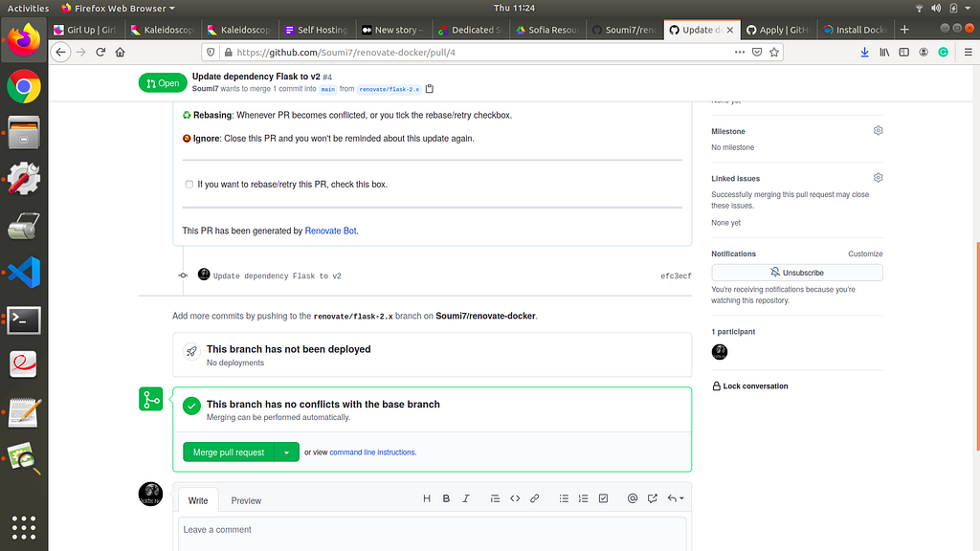Apply bold formatting in comment toolbar
980x551 pixels.
[446, 498]
